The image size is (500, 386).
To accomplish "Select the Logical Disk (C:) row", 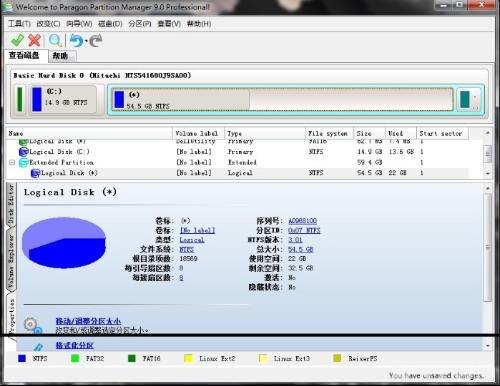I will tap(238, 152).
